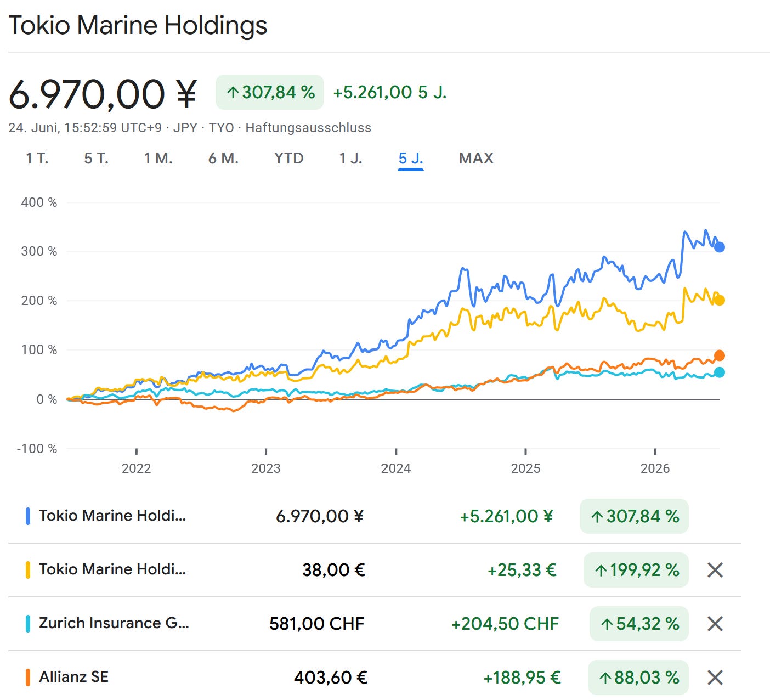Click the 2026 x-axis label
The height and width of the screenshot is (700, 770).
[x=655, y=468]
